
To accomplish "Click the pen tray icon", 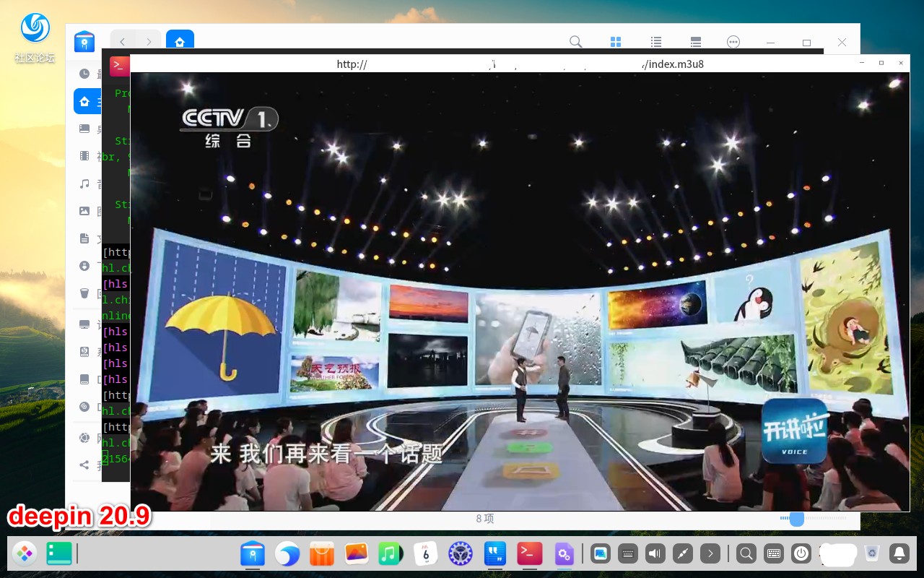I will [682, 554].
